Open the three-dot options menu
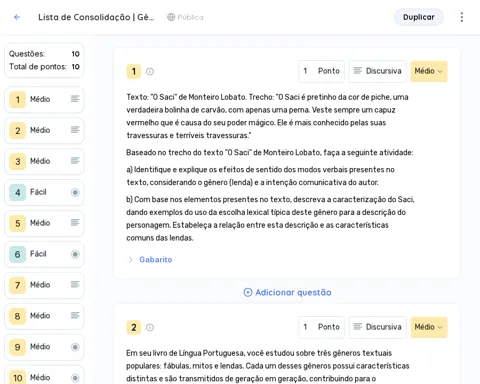The height and width of the screenshot is (384, 480). click(462, 17)
